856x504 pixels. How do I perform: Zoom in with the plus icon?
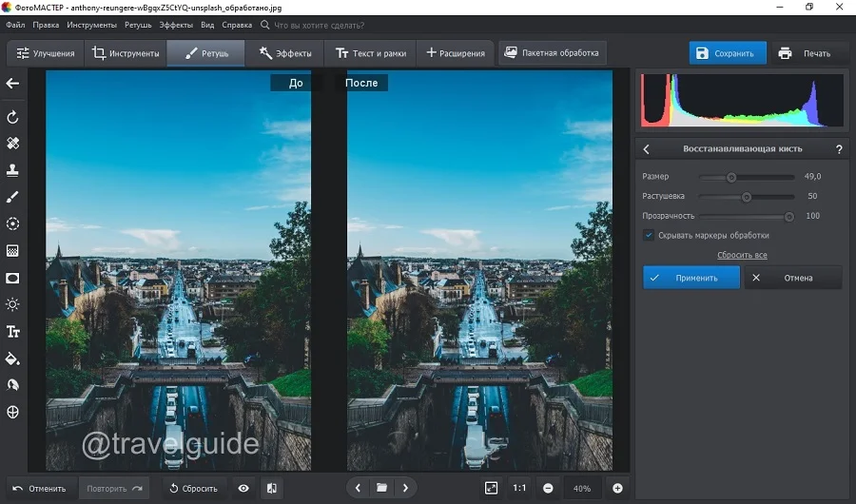click(617, 488)
